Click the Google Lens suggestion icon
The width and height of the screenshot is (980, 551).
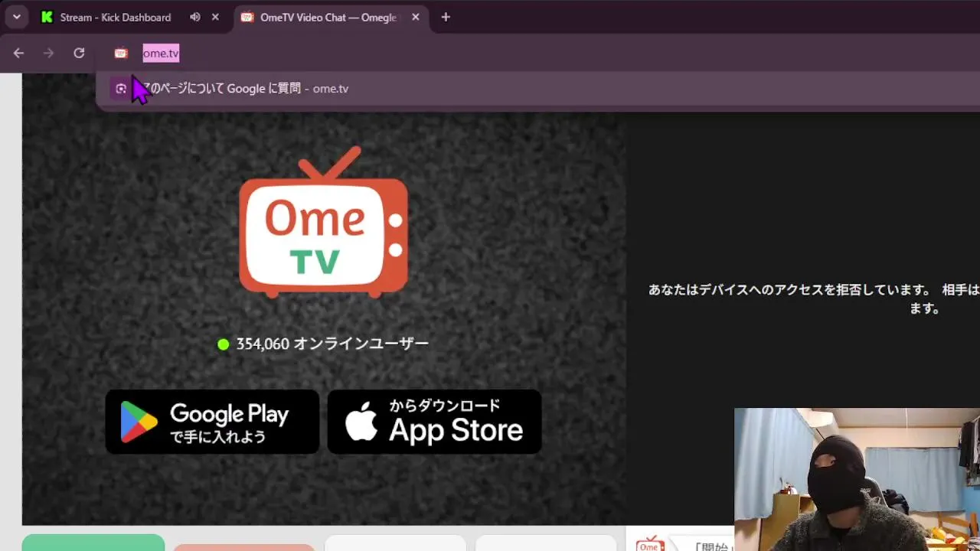coord(121,89)
